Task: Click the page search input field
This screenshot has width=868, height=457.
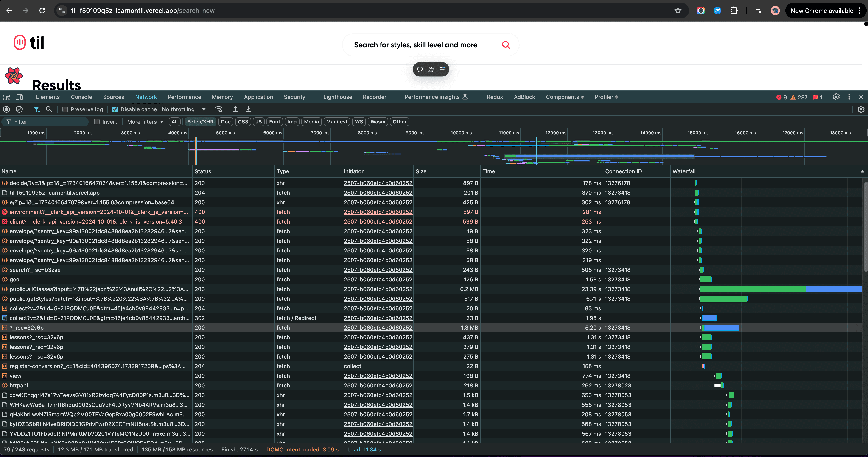Action: [x=415, y=45]
